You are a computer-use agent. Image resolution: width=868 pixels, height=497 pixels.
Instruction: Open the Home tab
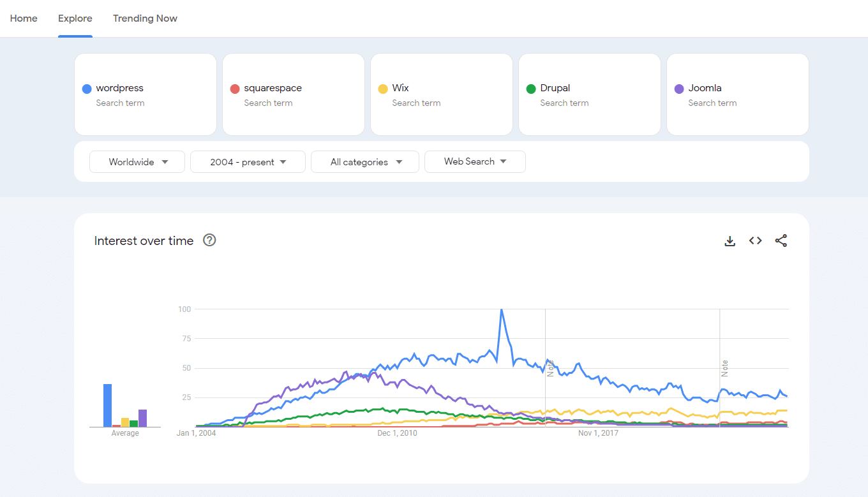coord(24,19)
